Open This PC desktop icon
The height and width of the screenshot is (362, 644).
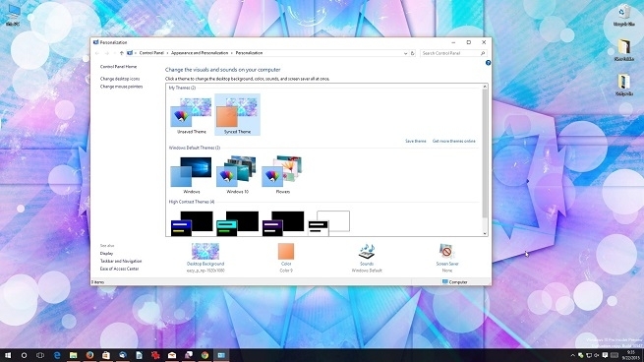tap(13, 15)
